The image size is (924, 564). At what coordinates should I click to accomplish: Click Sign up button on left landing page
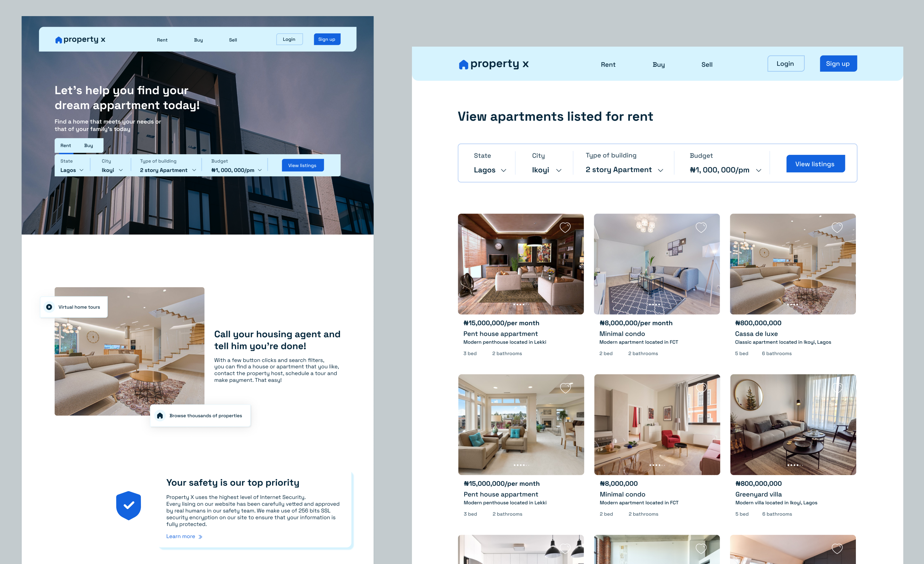[327, 39]
